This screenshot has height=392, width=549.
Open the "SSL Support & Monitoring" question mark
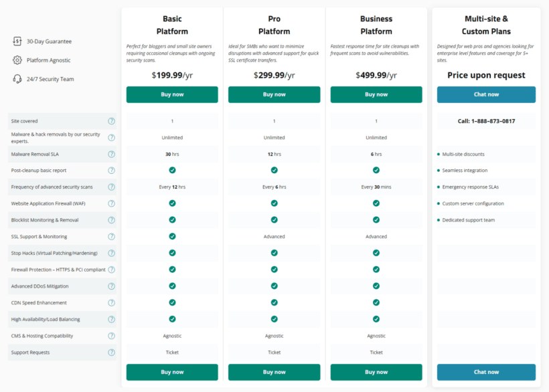coord(112,236)
